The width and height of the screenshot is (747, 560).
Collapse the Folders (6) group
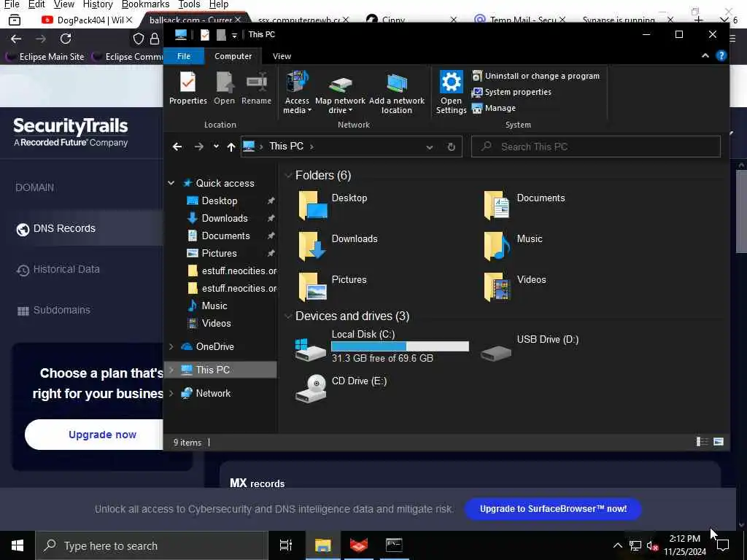287,175
